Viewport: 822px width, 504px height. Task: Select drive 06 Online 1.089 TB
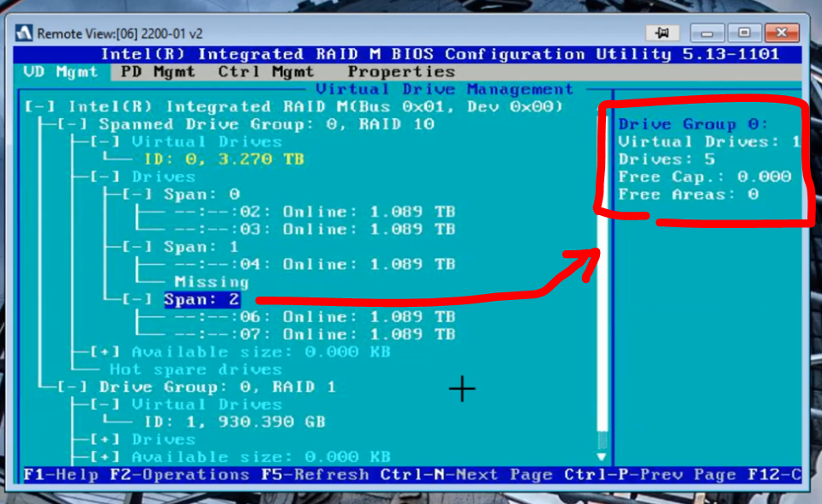pyautogui.click(x=315, y=317)
